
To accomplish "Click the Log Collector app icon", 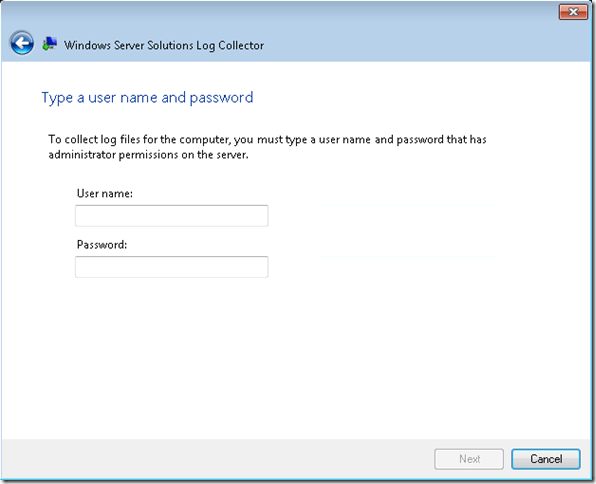I will coord(50,44).
